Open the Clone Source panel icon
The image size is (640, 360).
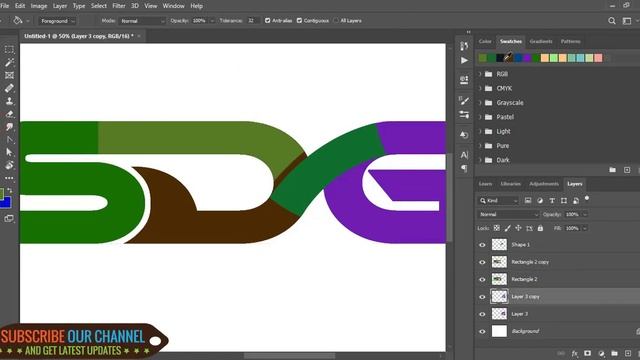[464, 134]
